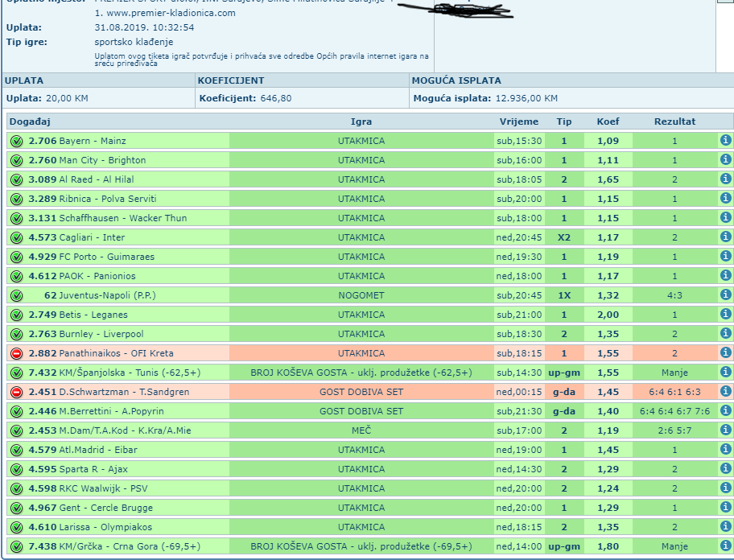734x560 pixels.
Task: Click game type text sportsko klađenje
Action: point(134,42)
